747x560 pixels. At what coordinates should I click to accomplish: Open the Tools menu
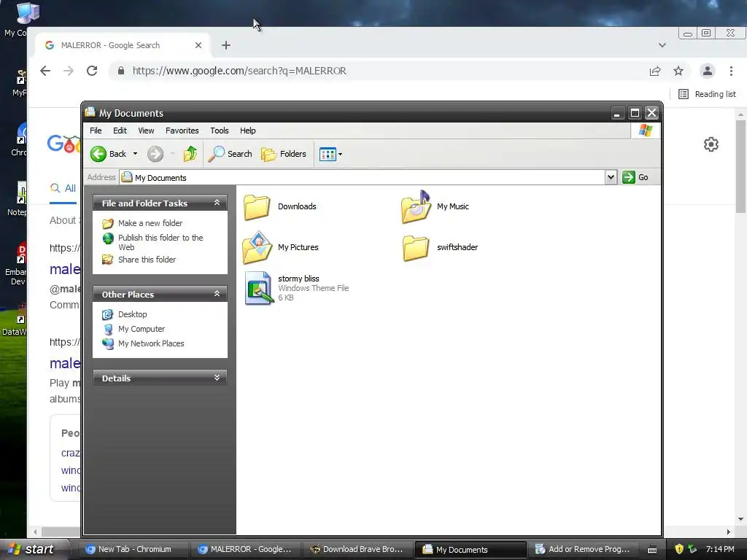pyautogui.click(x=219, y=131)
